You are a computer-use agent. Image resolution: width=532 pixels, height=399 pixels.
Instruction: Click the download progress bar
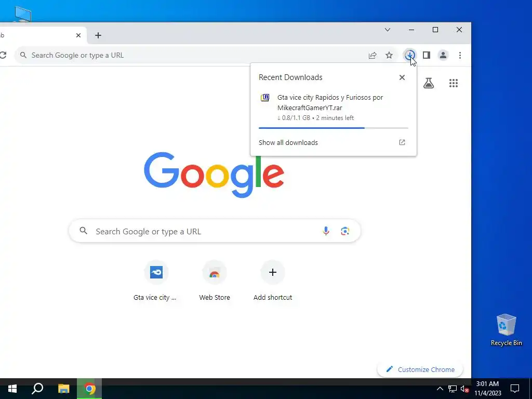[x=333, y=128]
